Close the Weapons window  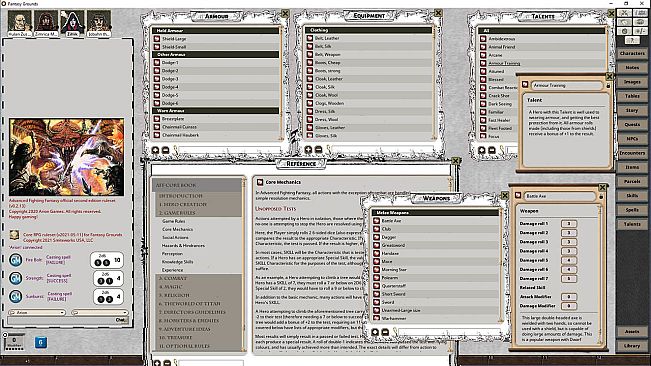click(x=505, y=195)
